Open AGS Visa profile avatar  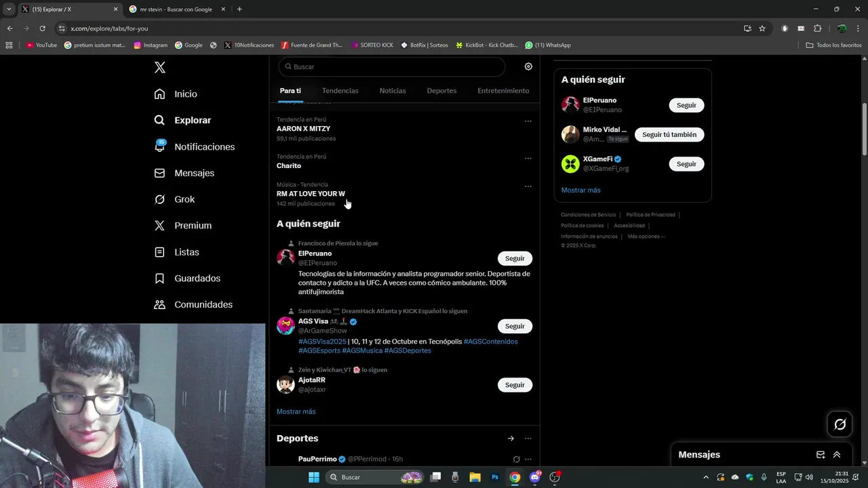click(x=285, y=325)
